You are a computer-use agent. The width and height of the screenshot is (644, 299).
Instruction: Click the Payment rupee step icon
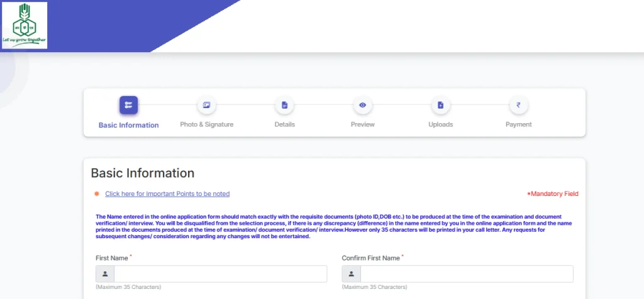518,105
